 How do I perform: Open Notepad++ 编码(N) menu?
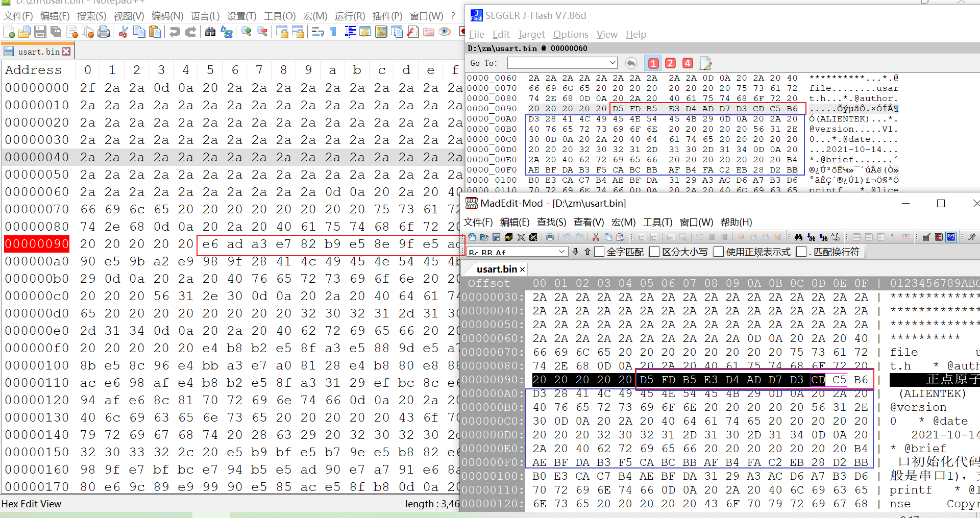coord(167,16)
